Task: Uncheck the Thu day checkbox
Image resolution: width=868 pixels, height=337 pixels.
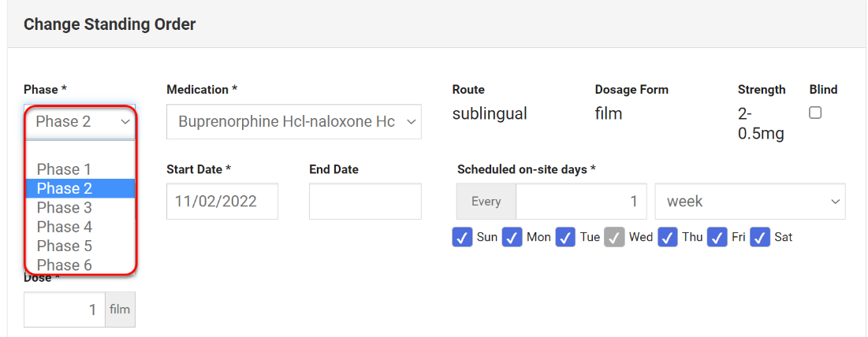Action: coord(669,237)
